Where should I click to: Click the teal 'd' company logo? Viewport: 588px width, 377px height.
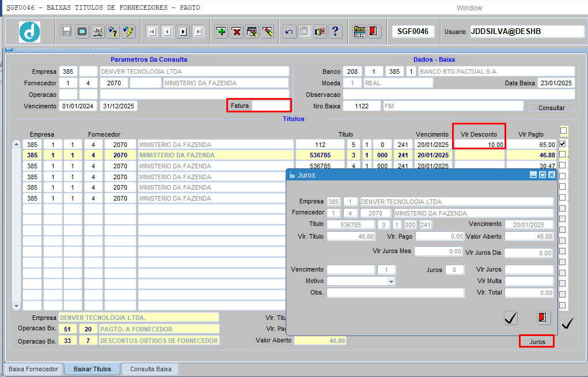pyautogui.click(x=29, y=32)
